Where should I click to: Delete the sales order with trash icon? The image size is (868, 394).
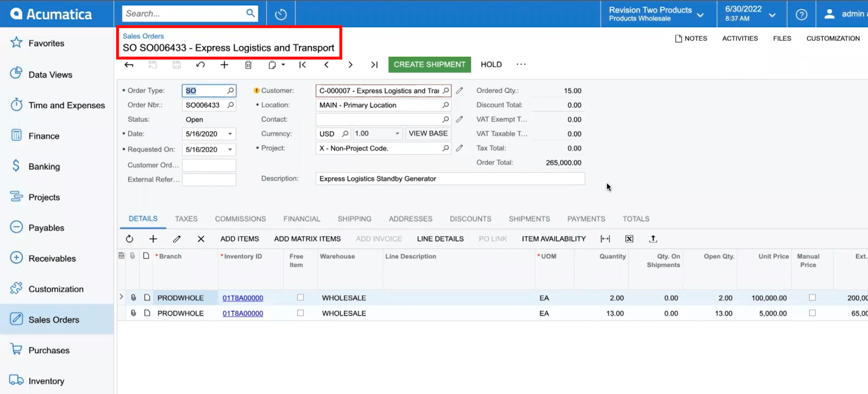tap(248, 65)
